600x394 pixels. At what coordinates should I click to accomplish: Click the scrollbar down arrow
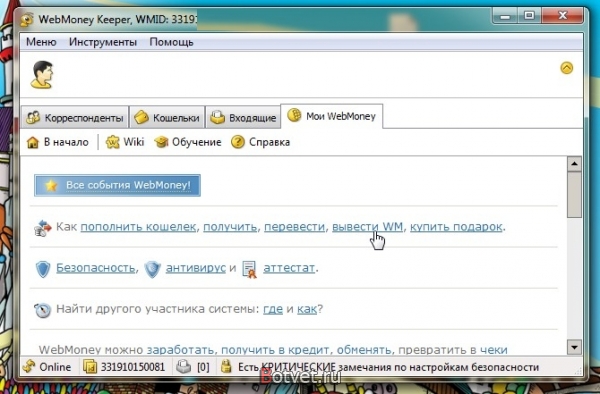coord(574,347)
